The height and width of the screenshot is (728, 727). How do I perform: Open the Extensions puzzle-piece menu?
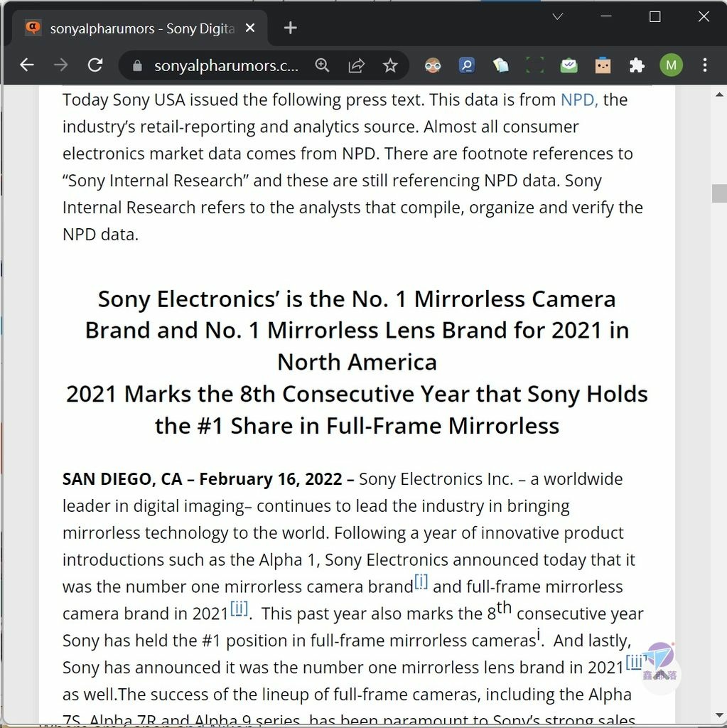[x=637, y=65]
